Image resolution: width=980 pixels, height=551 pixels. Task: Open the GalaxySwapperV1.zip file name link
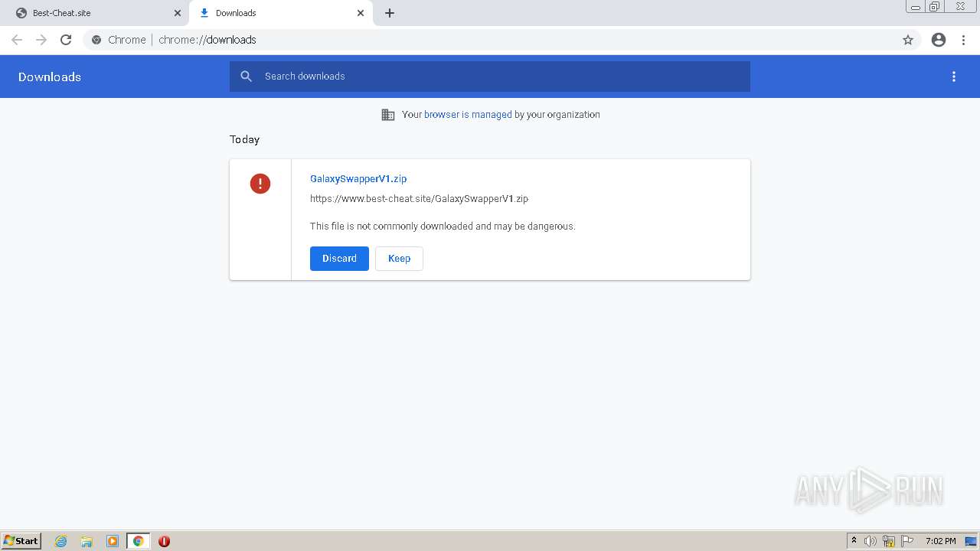pyautogui.click(x=358, y=179)
